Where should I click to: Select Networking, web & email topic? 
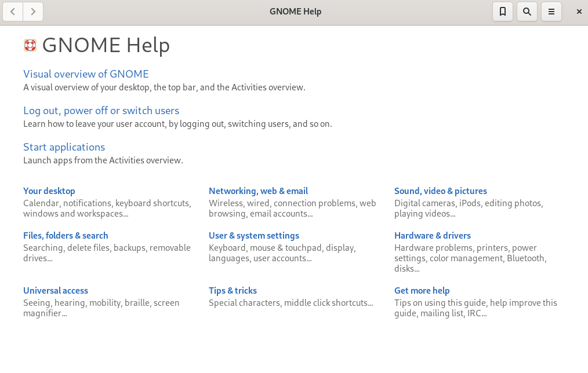tap(258, 191)
